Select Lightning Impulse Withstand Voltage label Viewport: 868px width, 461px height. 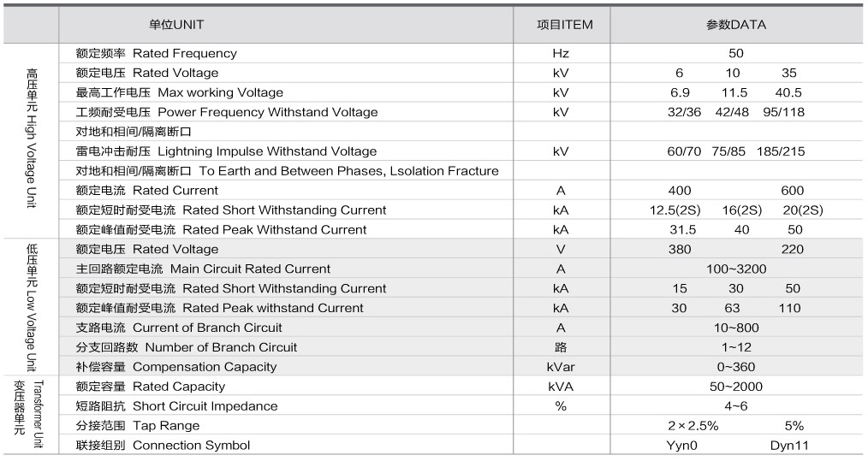(x=226, y=151)
